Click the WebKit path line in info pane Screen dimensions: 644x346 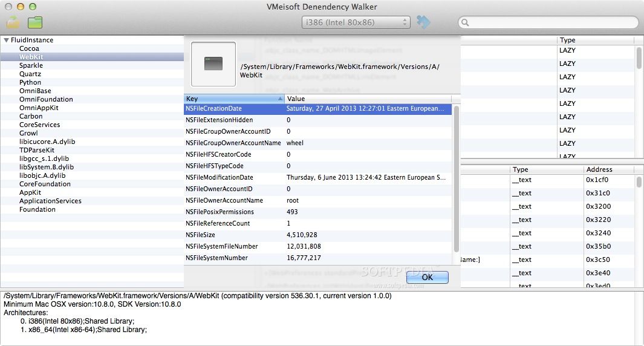point(198,296)
